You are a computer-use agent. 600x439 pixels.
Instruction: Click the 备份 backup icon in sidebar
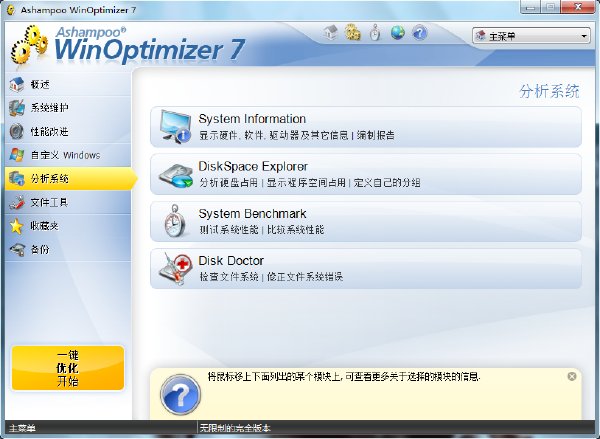(x=17, y=250)
